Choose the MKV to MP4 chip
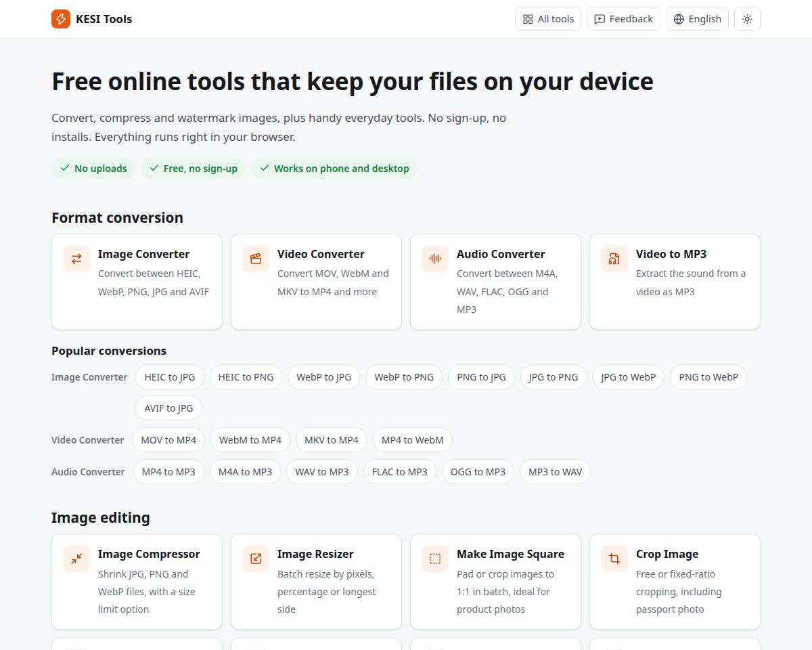Image resolution: width=812 pixels, height=650 pixels. coord(332,440)
